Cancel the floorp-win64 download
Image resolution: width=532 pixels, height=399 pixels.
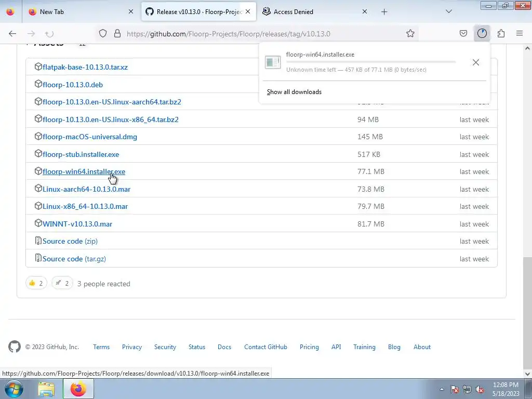[476, 62]
